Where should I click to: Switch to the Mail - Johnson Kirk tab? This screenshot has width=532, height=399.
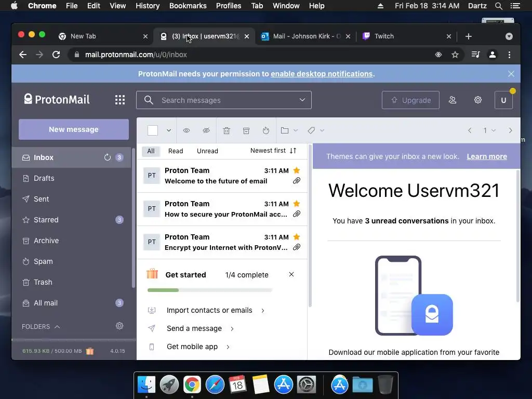pyautogui.click(x=305, y=36)
